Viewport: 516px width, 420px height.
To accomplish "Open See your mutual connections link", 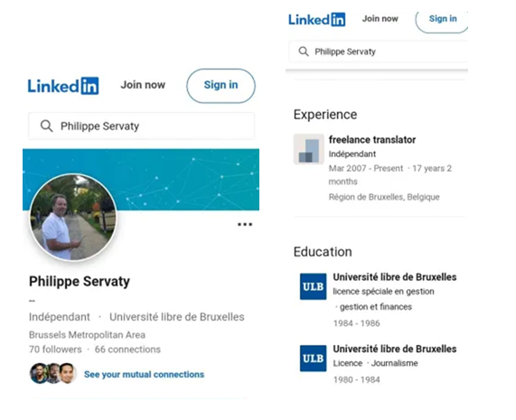I will point(145,374).
